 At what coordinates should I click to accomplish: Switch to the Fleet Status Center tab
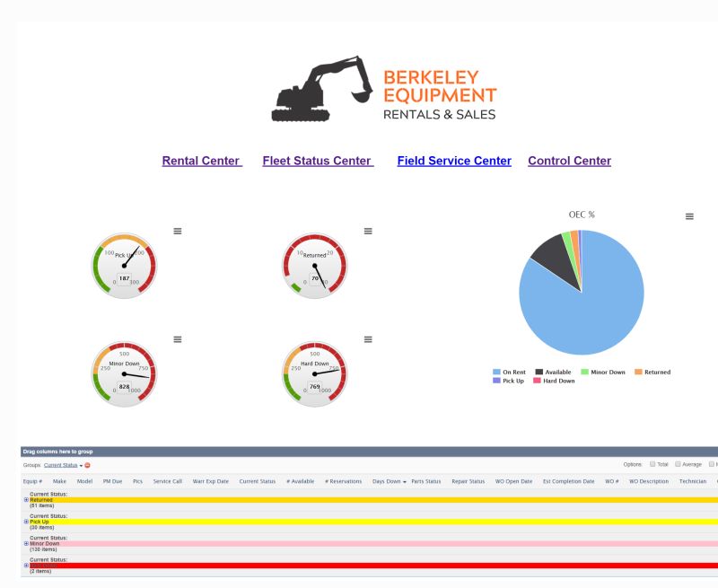(x=317, y=161)
